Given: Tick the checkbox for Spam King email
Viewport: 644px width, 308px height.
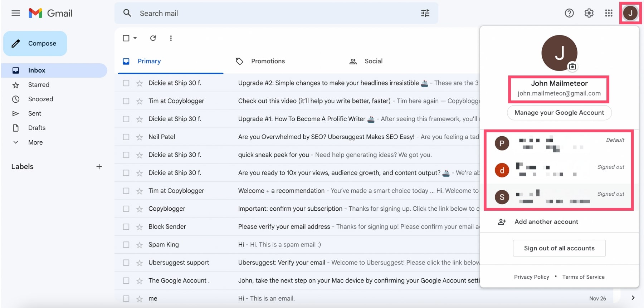Looking at the screenshot, I should [x=126, y=245].
